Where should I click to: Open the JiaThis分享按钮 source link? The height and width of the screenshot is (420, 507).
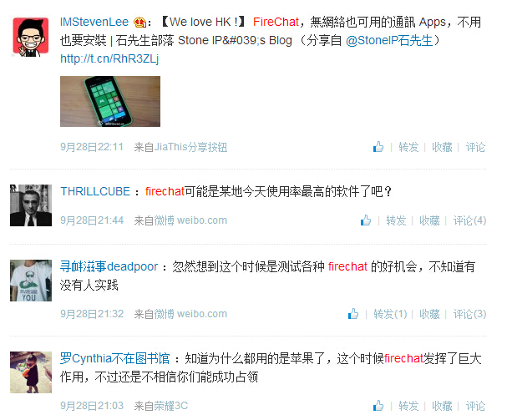(x=190, y=147)
